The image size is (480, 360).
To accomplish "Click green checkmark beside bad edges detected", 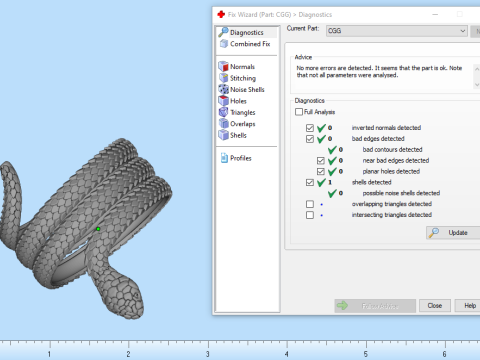I will click(321, 139).
